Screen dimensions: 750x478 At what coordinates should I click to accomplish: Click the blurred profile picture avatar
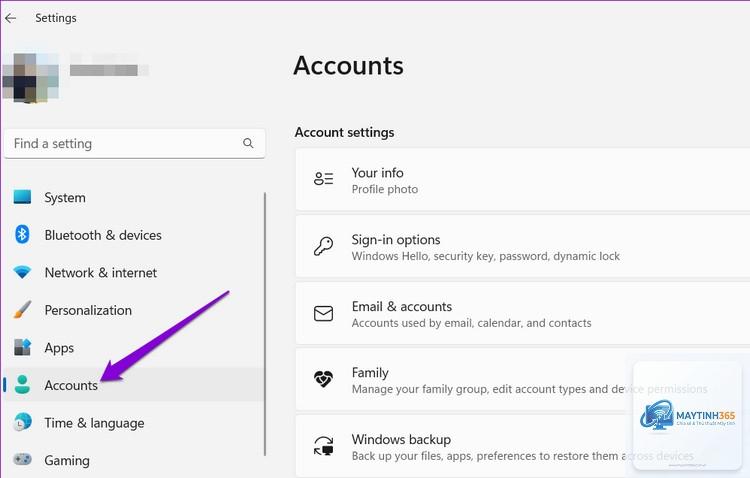[x=31, y=78]
